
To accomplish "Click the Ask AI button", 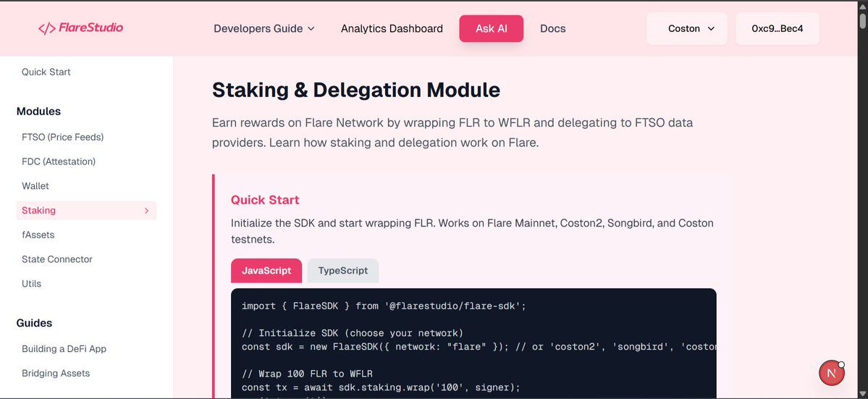I will (492, 28).
